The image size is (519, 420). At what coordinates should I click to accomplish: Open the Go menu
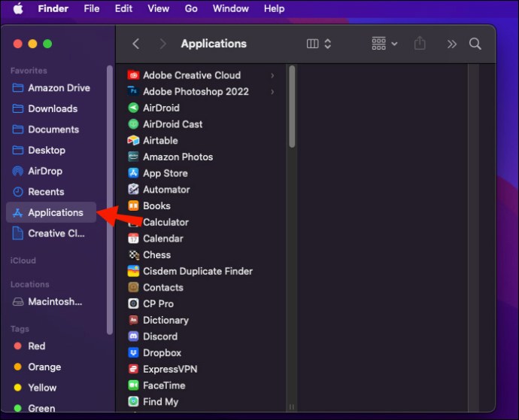point(191,8)
